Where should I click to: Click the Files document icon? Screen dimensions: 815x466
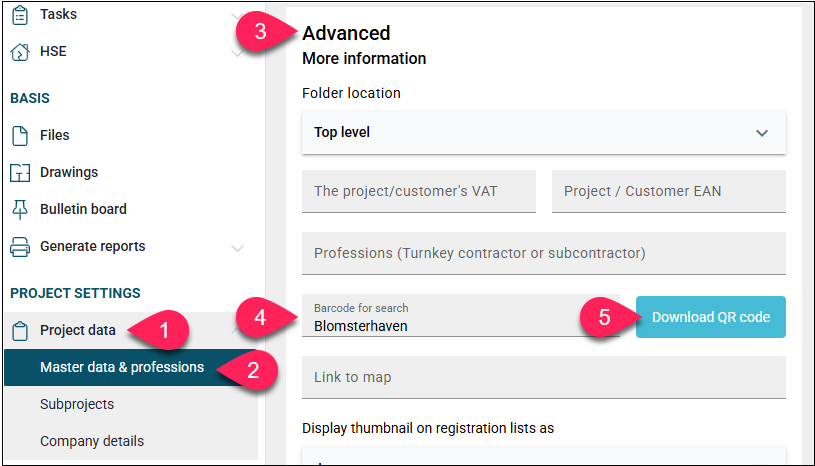20,136
